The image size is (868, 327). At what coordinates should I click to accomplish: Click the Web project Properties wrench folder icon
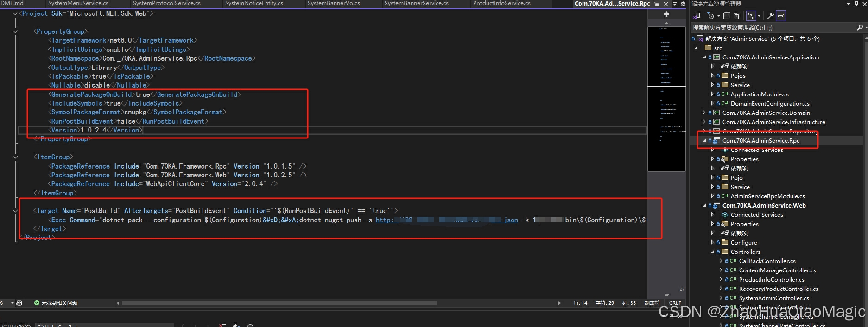coord(725,224)
